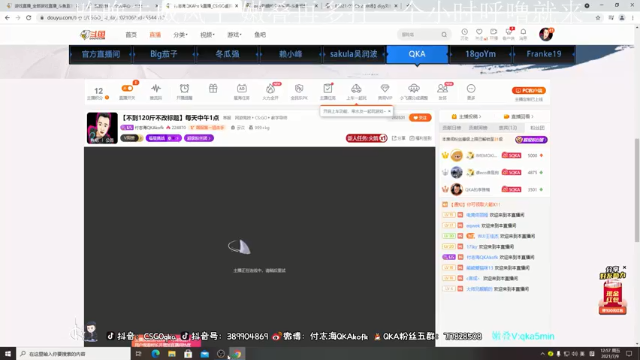Click the people group icon with NEW badge
The height and width of the screenshot is (360, 640).
pos(442,89)
